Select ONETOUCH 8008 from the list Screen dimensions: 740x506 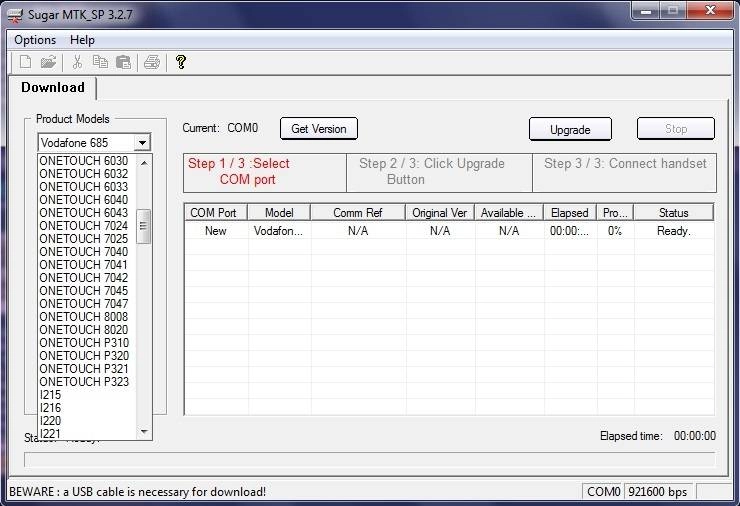pyautogui.click(x=87, y=317)
